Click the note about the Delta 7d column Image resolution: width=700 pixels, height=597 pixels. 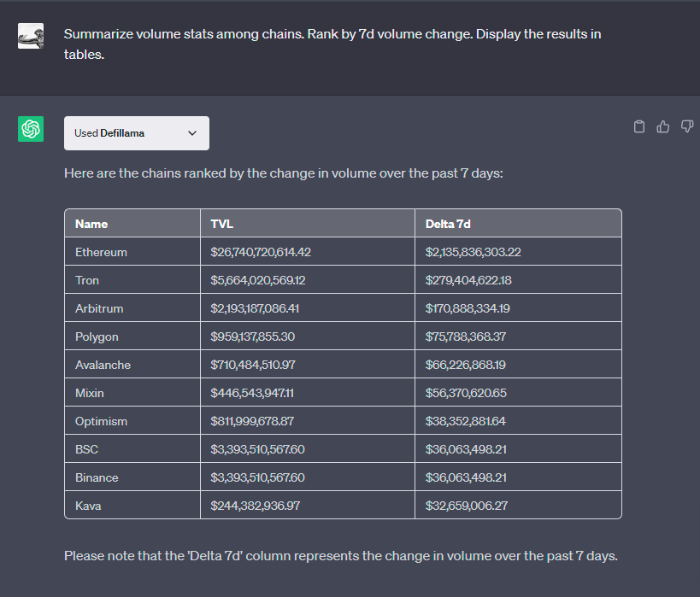click(x=341, y=555)
